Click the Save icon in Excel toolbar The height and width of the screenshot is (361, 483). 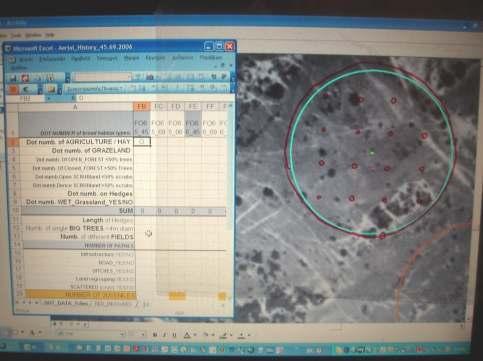tap(14, 78)
